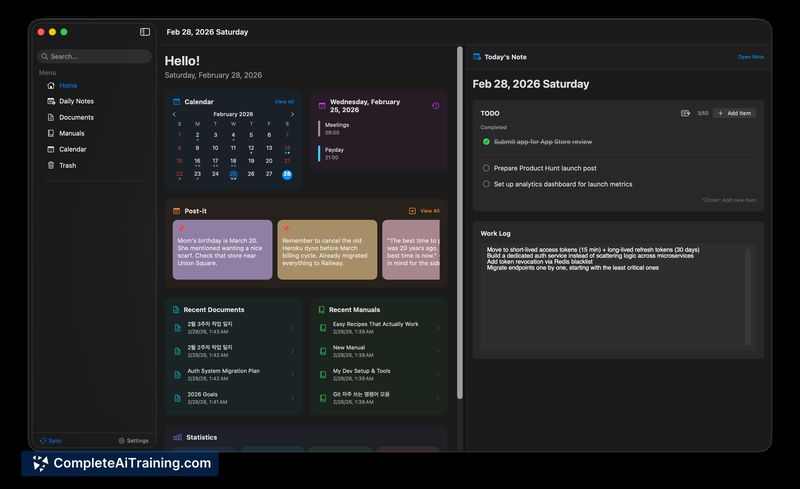The image size is (800, 489).
Task: Open chevron for My Dev Setup & Tools row
Action: point(438,375)
